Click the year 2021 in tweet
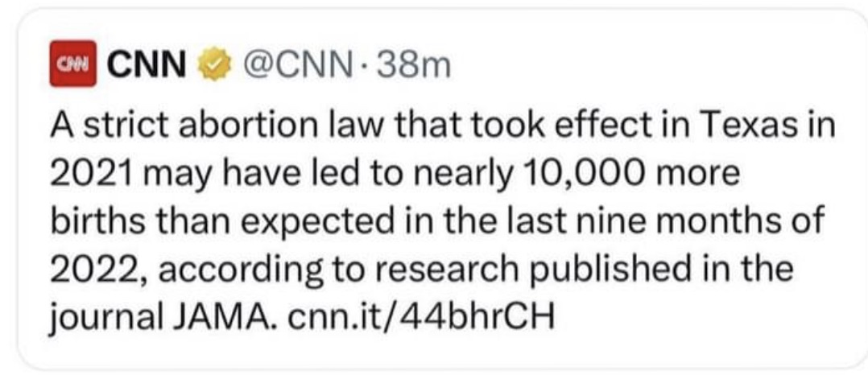Screen dimensions: 868x375 click(x=90, y=176)
